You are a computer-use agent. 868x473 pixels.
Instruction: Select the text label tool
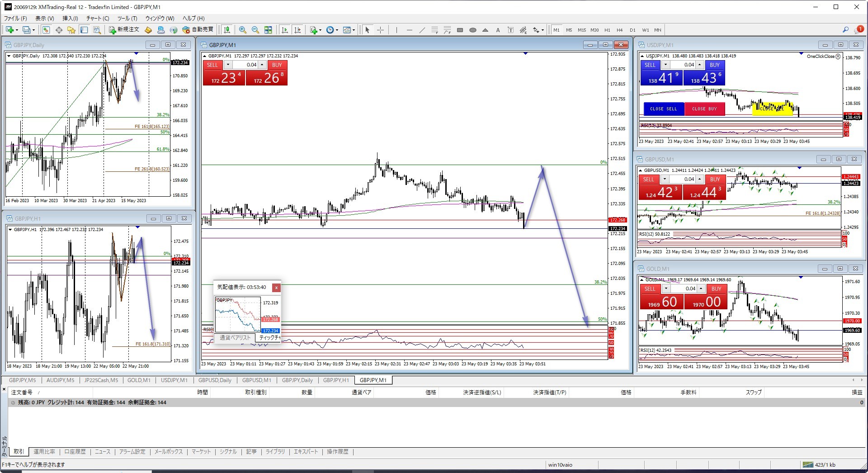click(x=498, y=30)
